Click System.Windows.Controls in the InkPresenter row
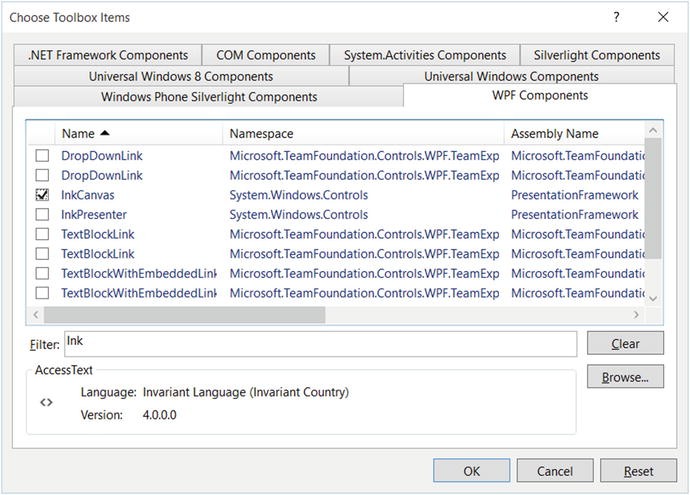The height and width of the screenshot is (495, 690). pyautogui.click(x=298, y=214)
